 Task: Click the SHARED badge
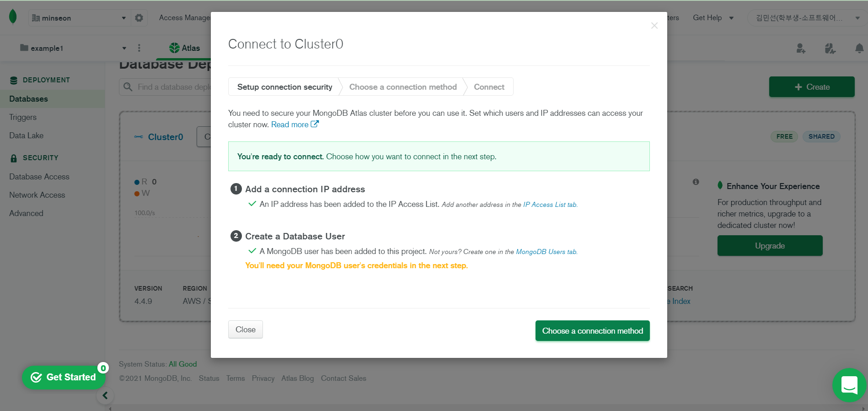[x=821, y=136]
